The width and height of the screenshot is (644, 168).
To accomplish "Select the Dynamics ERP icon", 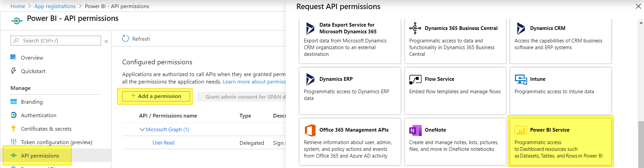I will pos(310,79).
